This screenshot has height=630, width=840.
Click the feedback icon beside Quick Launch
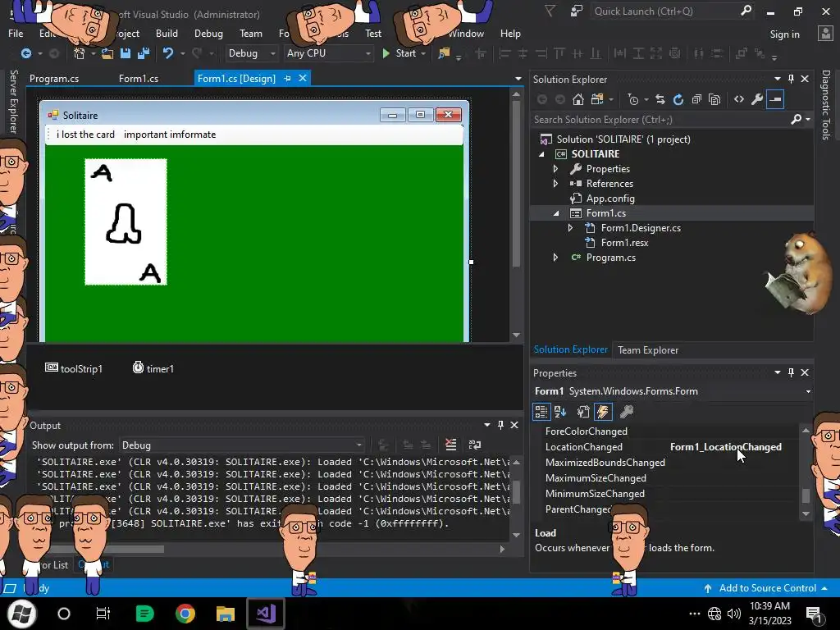[577, 11]
